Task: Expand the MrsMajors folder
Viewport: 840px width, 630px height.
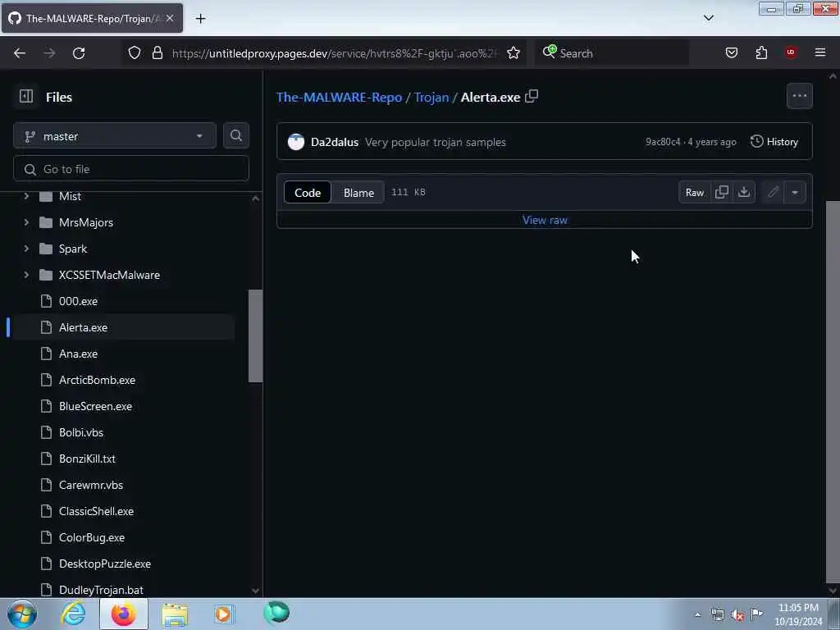Action: (x=26, y=222)
